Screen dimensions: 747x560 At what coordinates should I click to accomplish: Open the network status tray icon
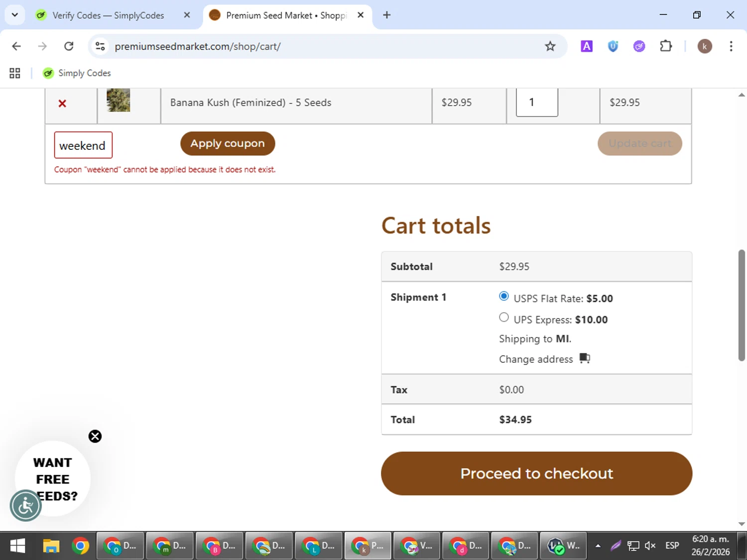[x=633, y=546]
